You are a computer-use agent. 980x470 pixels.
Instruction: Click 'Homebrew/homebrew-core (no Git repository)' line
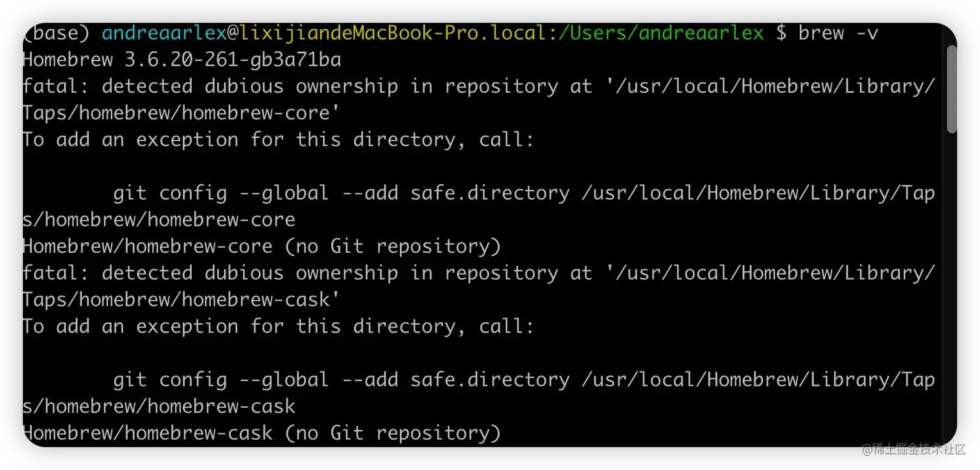point(262,246)
